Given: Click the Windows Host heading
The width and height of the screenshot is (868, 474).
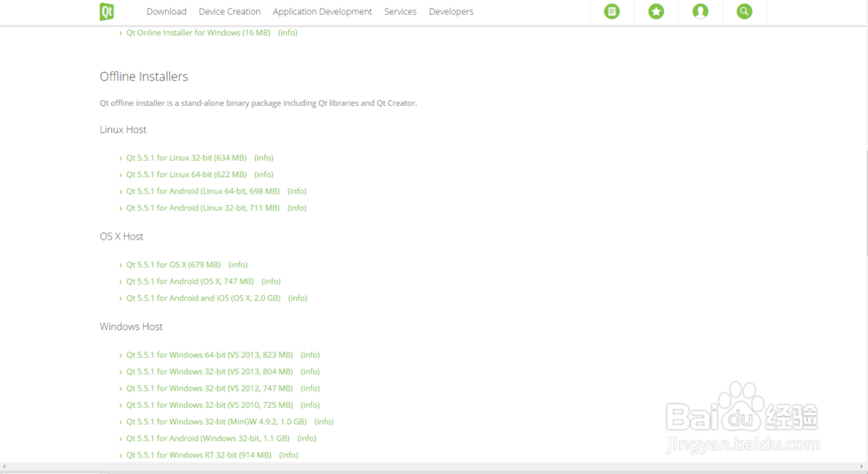Looking at the screenshot, I should pos(131,326).
